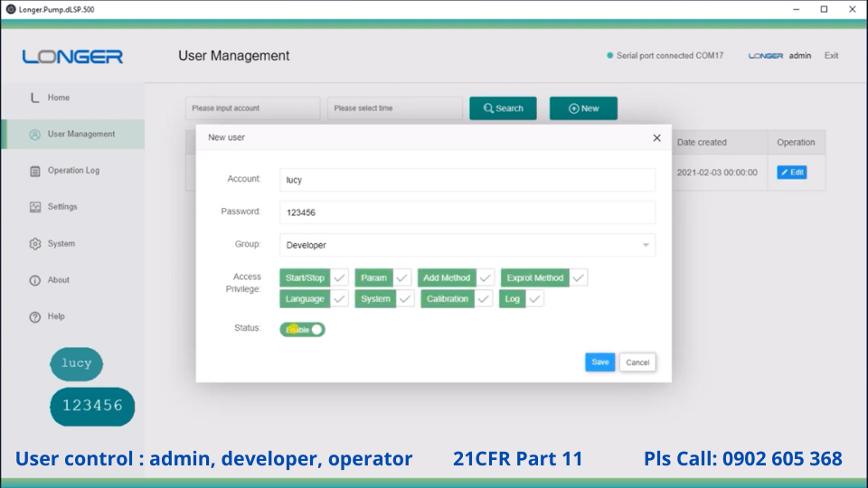This screenshot has height=488, width=868.
Task: Click the Edit button in Operation column
Action: pyautogui.click(x=791, y=173)
